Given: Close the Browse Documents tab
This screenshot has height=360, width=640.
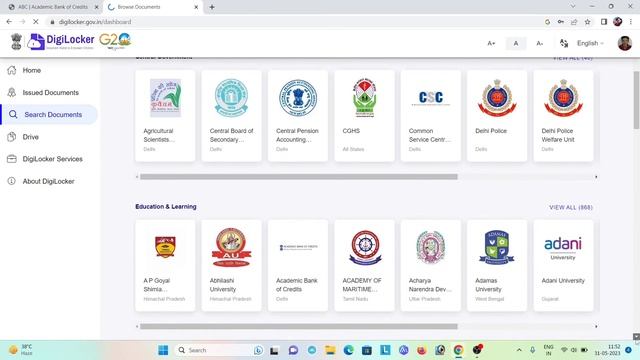Looking at the screenshot, I should (196, 7).
